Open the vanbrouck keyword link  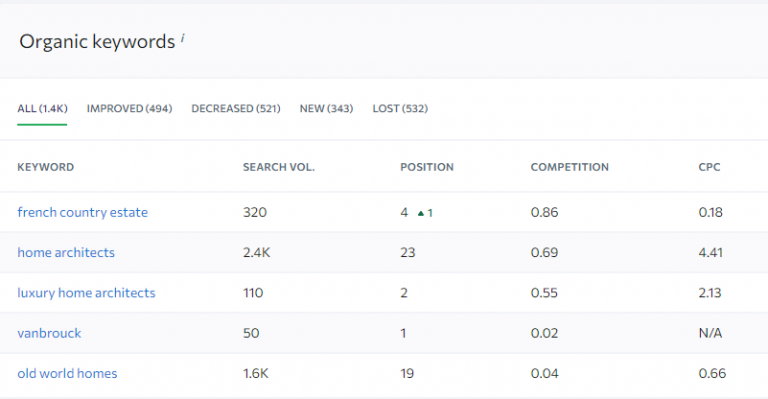[x=49, y=333]
